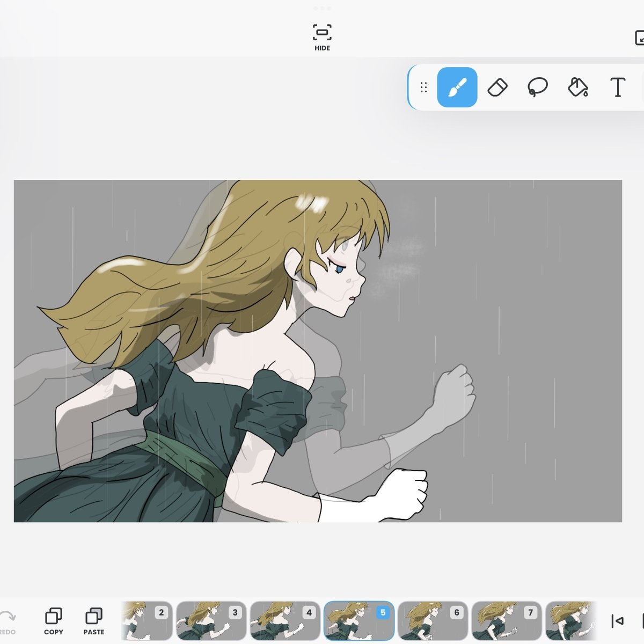Screen dimensions: 644x644
Task: Click the leftmost frame thumbnail in the timeline
Action: coord(146,621)
